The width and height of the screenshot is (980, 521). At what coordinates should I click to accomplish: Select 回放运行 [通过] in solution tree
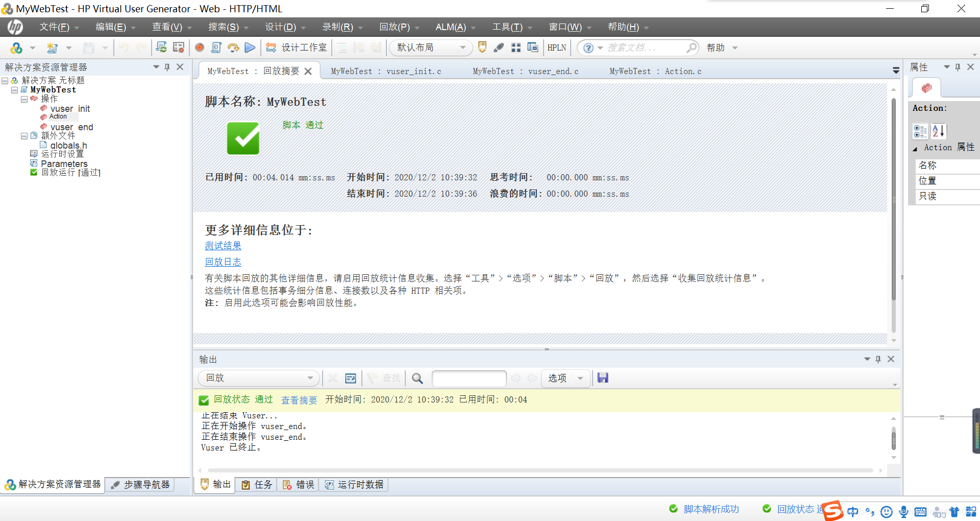(70, 173)
